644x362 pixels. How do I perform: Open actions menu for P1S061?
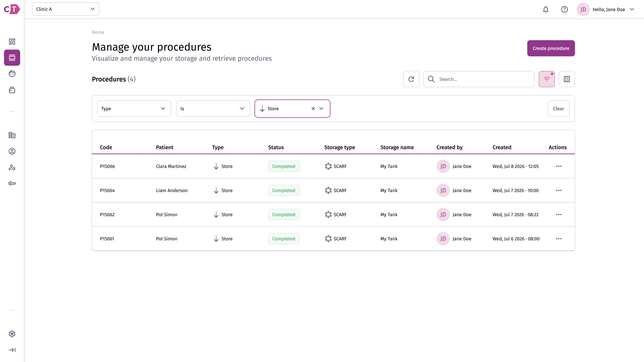pos(559,239)
